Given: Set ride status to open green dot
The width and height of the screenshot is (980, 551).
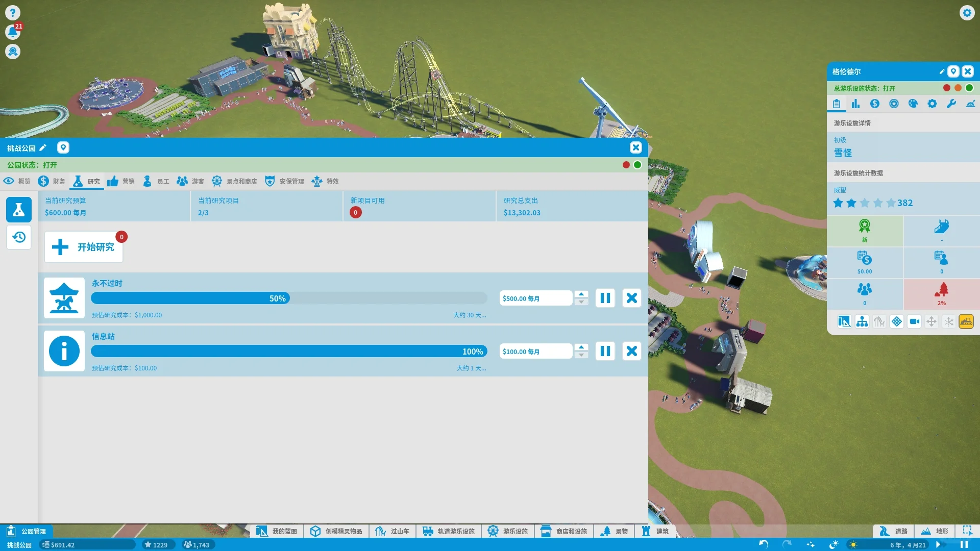Looking at the screenshot, I should tap(969, 88).
